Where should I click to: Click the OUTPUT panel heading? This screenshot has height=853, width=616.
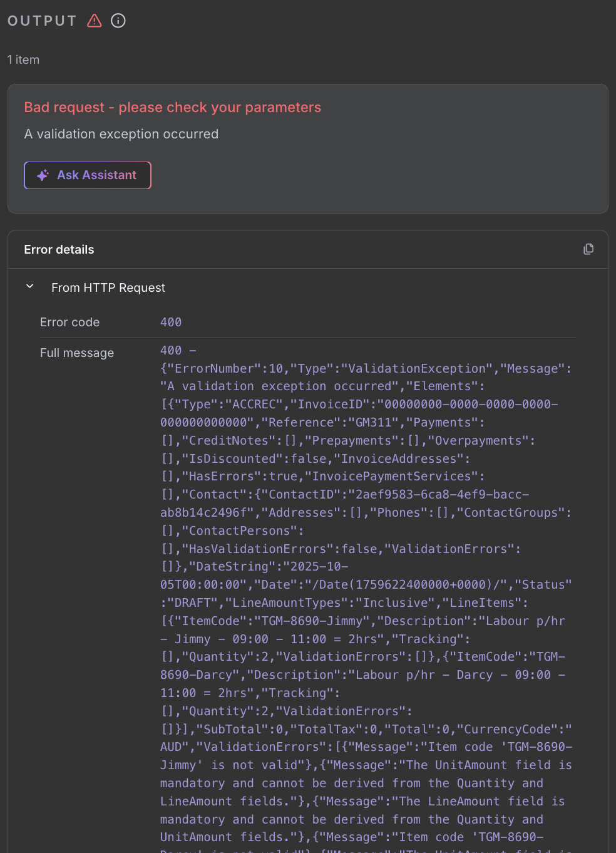pyautogui.click(x=42, y=21)
